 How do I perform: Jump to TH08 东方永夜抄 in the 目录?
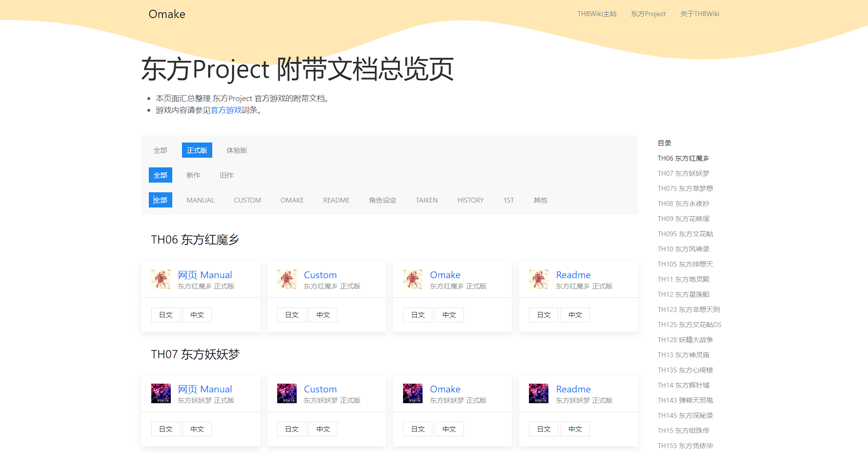683,204
